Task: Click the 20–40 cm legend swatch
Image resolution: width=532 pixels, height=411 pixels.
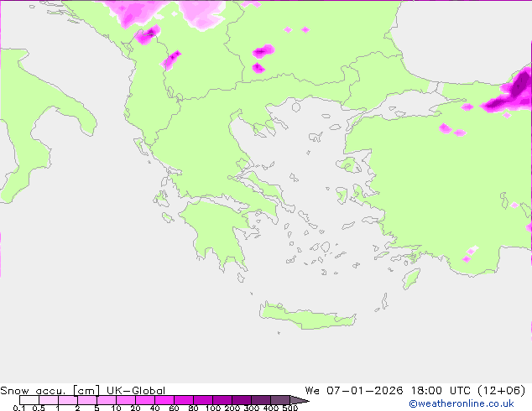Action: point(145,400)
